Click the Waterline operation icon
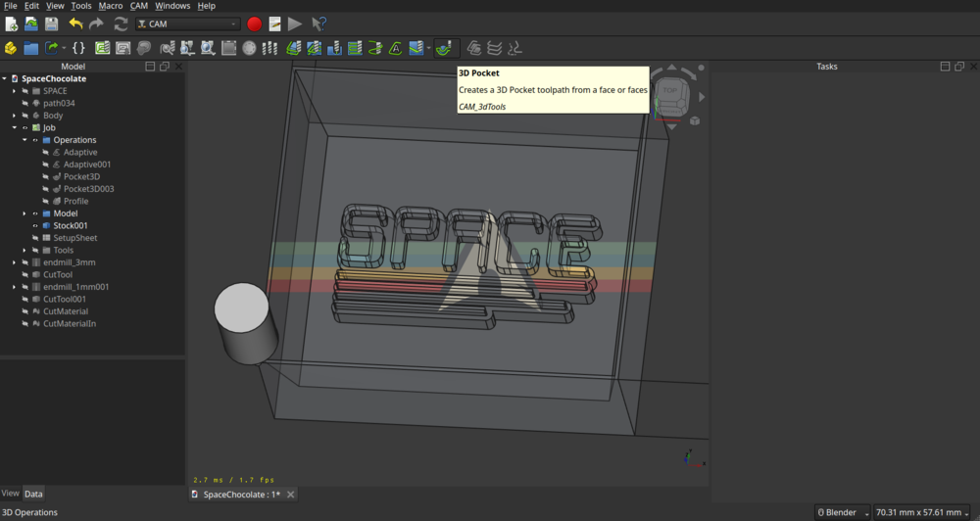Image resolution: width=980 pixels, height=521 pixels. click(494, 48)
